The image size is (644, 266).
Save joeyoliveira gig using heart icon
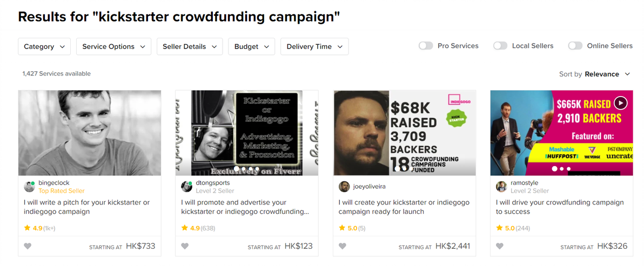pyautogui.click(x=342, y=246)
